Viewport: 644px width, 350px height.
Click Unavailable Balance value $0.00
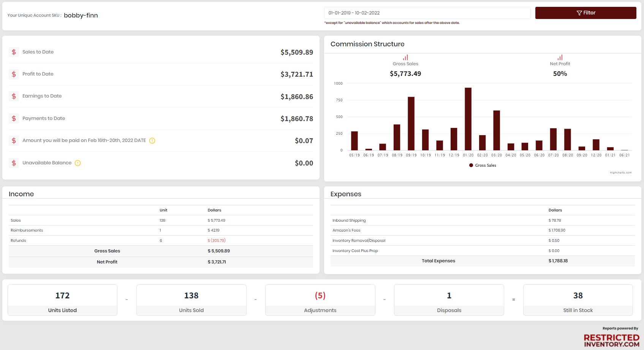coord(304,163)
